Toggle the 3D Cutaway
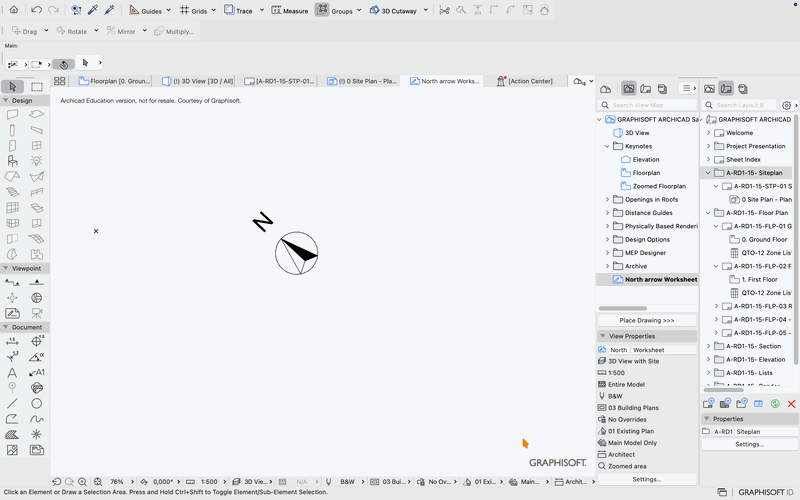 click(393, 10)
